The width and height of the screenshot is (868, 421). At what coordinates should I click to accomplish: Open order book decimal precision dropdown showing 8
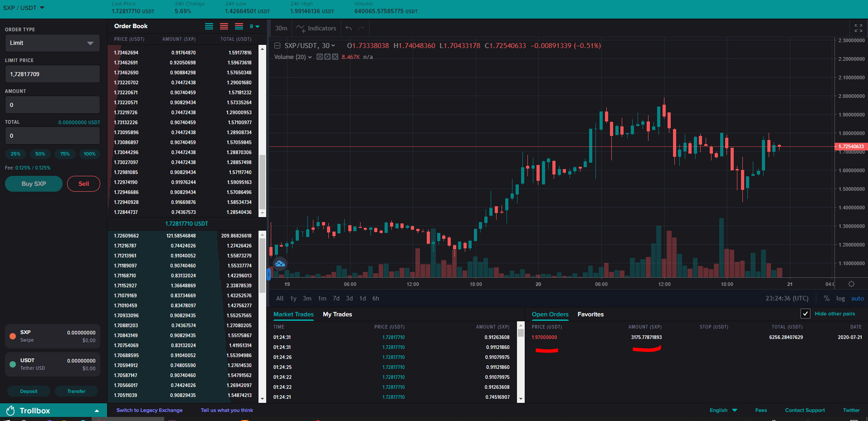[x=254, y=26]
